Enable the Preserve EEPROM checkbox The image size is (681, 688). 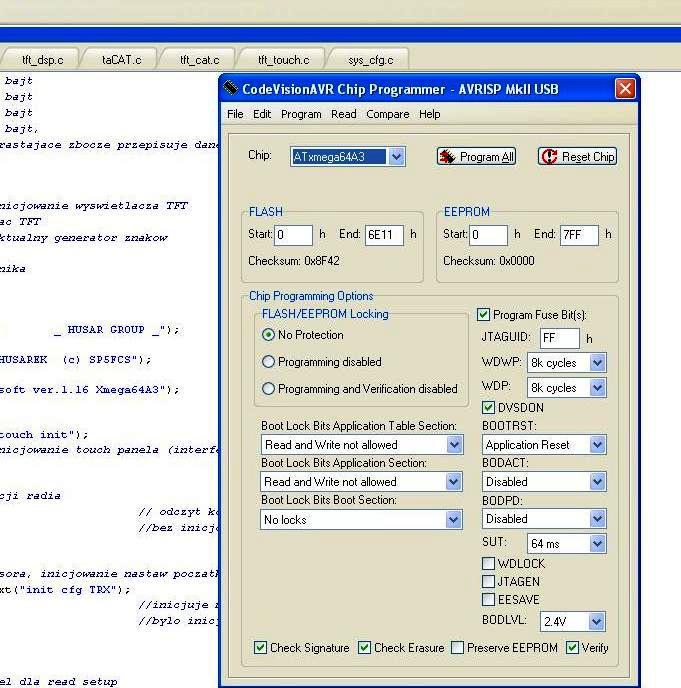458,648
